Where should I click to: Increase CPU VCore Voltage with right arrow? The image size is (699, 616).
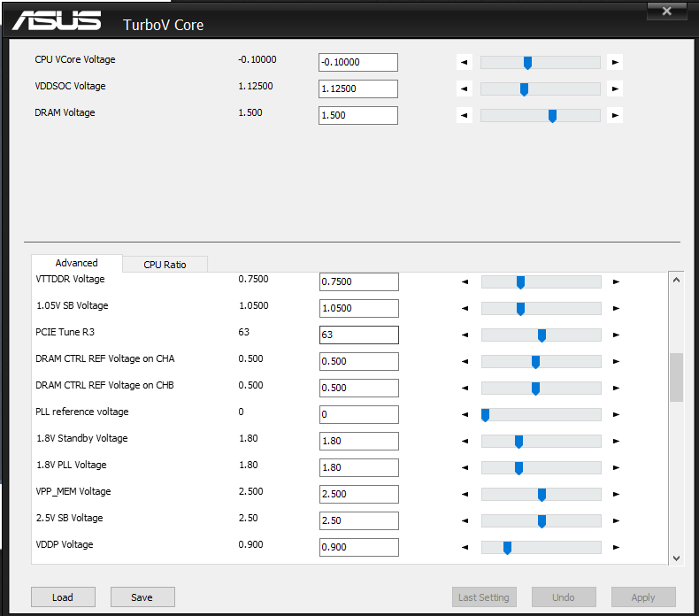[x=615, y=62]
